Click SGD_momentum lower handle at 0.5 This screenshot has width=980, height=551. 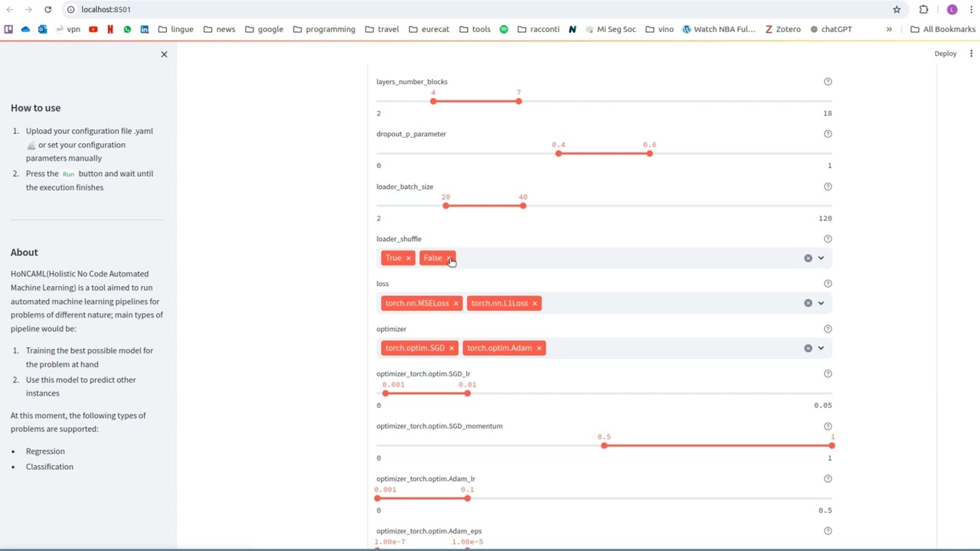(604, 445)
